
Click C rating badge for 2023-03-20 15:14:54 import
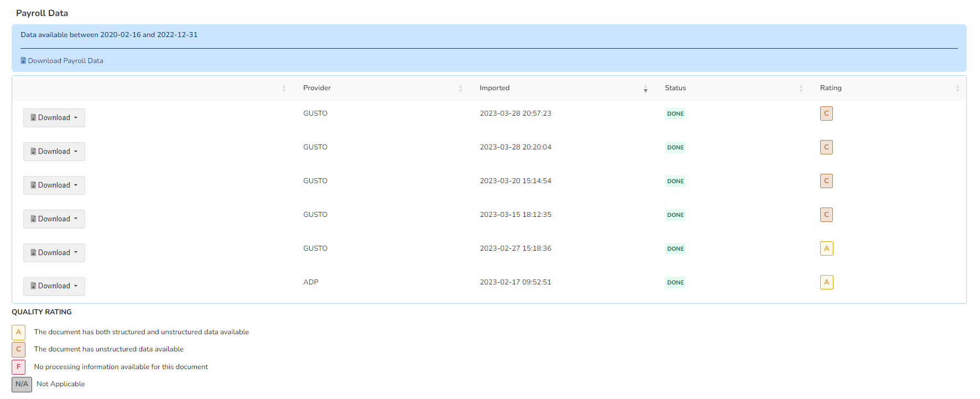[x=826, y=181]
